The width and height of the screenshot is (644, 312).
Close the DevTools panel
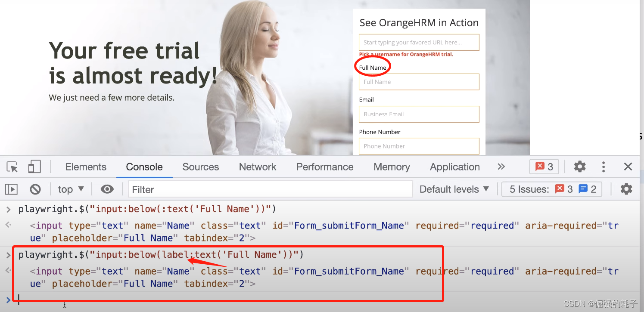(628, 167)
